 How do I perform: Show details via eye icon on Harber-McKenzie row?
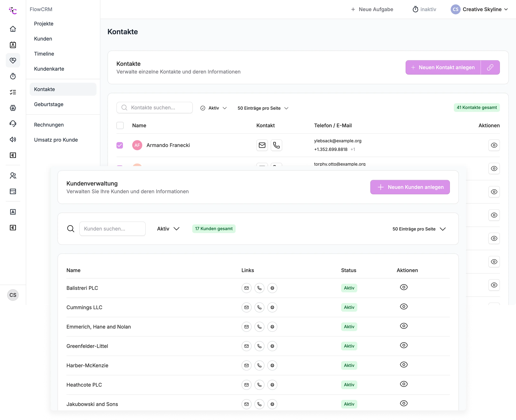click(x=404, y=365)
